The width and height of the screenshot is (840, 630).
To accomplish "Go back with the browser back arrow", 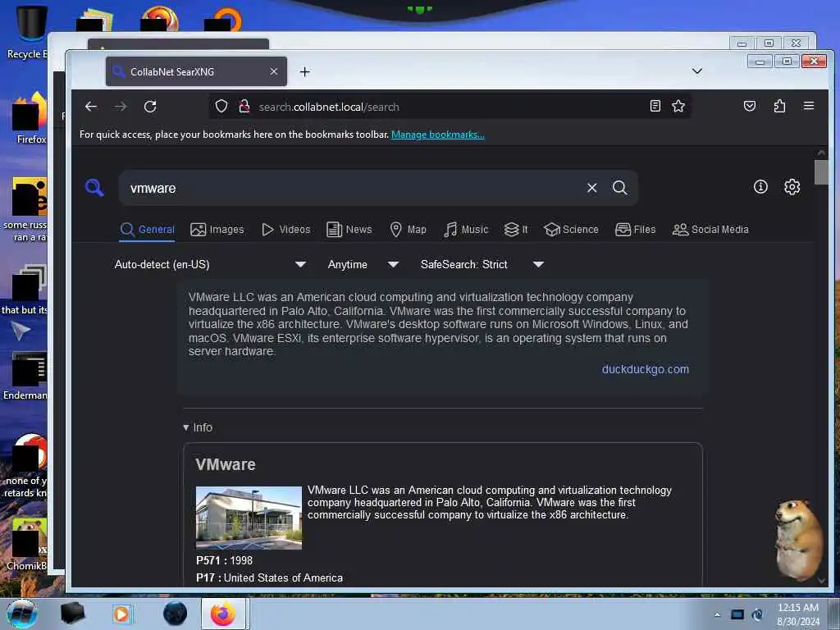I will tap(91, 107).
